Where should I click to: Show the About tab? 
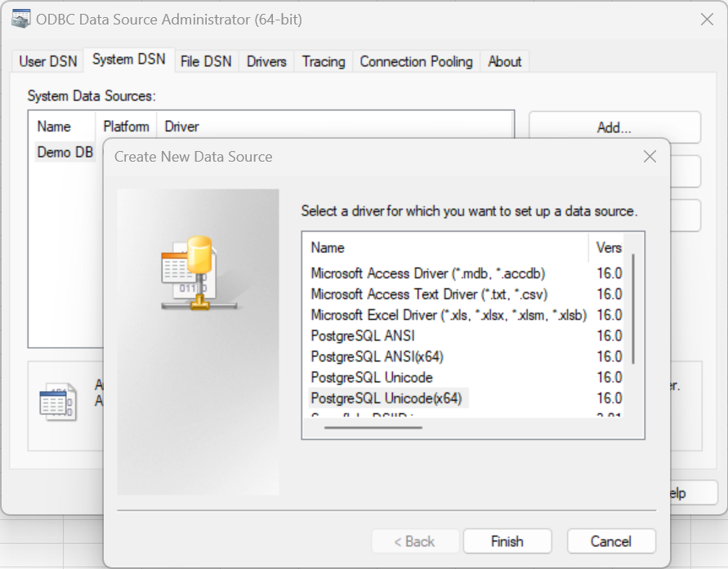504,61
